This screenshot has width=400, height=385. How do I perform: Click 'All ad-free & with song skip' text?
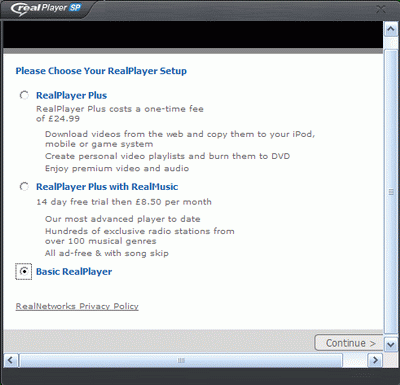[x=107, y=253]
